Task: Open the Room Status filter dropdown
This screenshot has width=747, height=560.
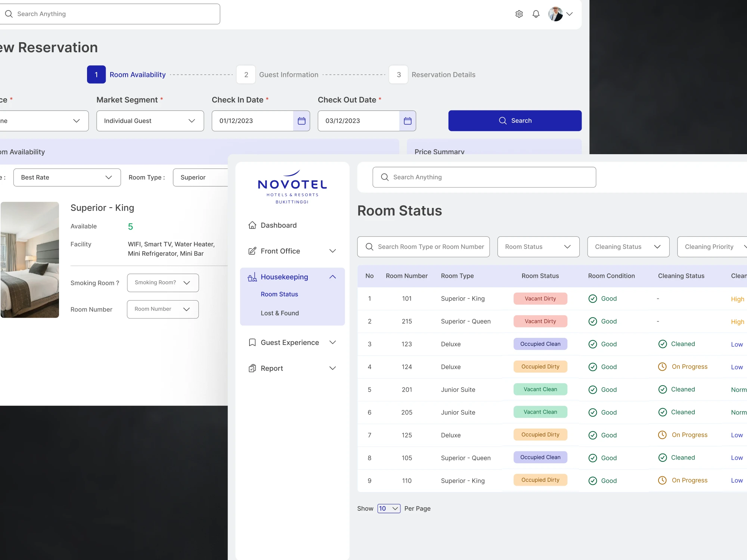Action: (x=538, y=247)
